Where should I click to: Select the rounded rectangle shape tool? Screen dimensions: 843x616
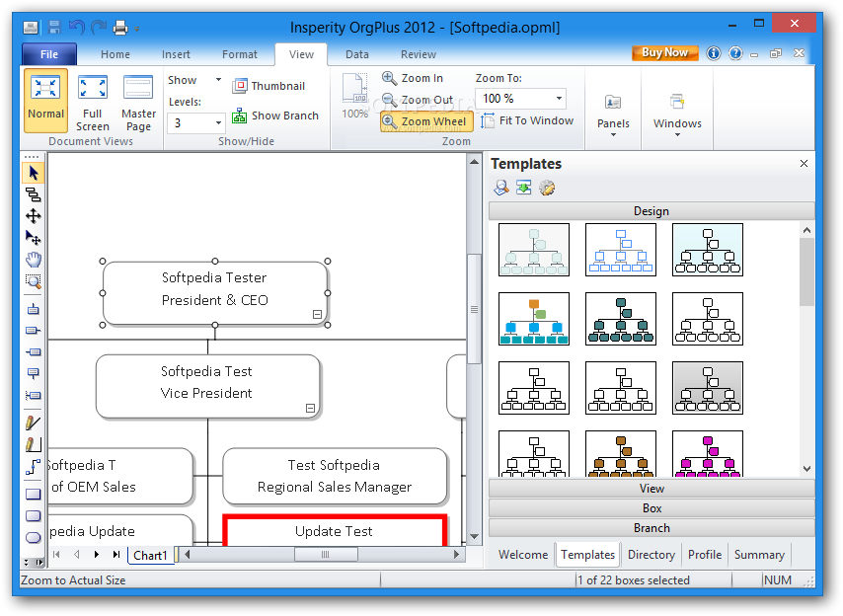coord(34,516)
